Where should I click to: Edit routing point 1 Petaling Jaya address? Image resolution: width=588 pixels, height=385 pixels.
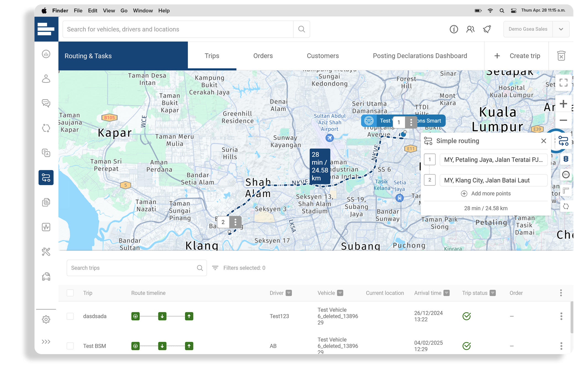(x=494, y=160)
